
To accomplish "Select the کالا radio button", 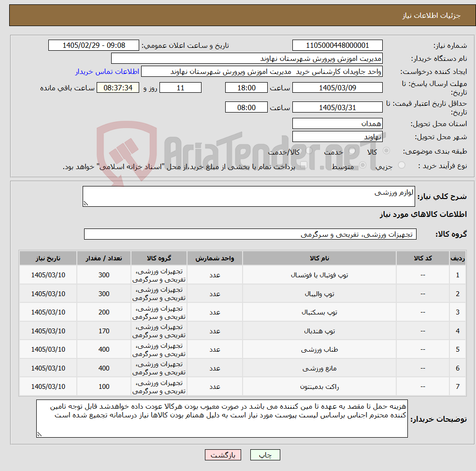I will [x=387, y=151].
